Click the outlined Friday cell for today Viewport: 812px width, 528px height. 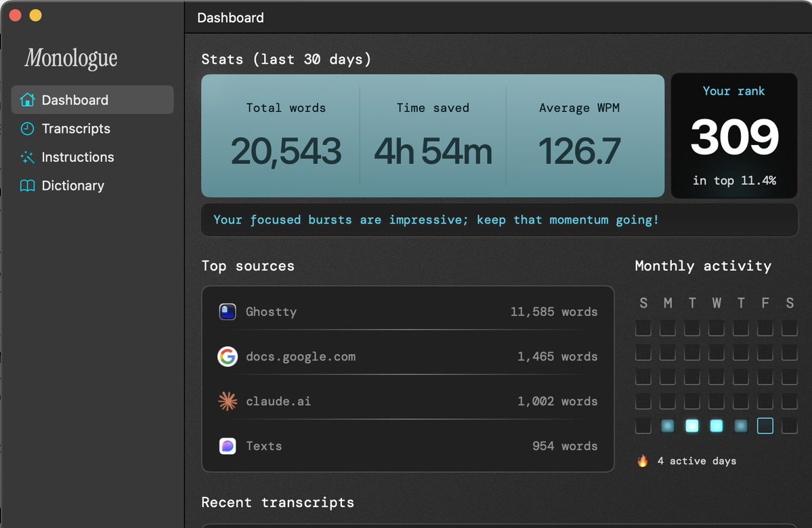tap(765, 426)
